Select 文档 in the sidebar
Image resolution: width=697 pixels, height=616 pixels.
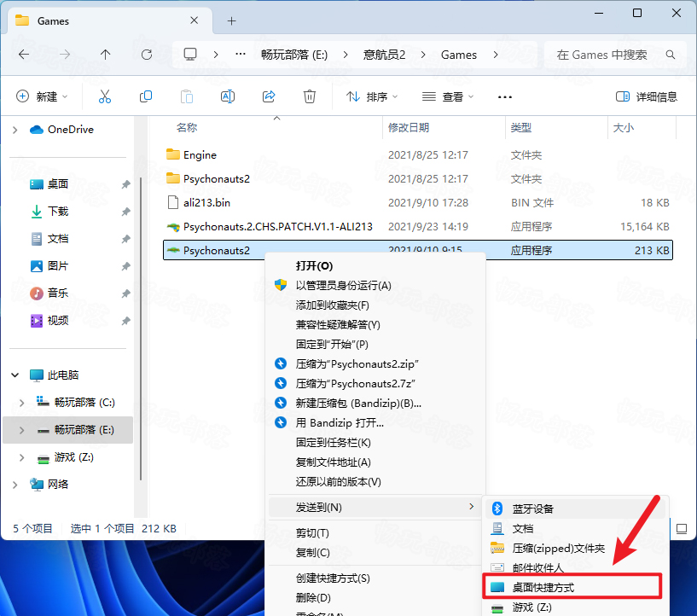[58, 239]
